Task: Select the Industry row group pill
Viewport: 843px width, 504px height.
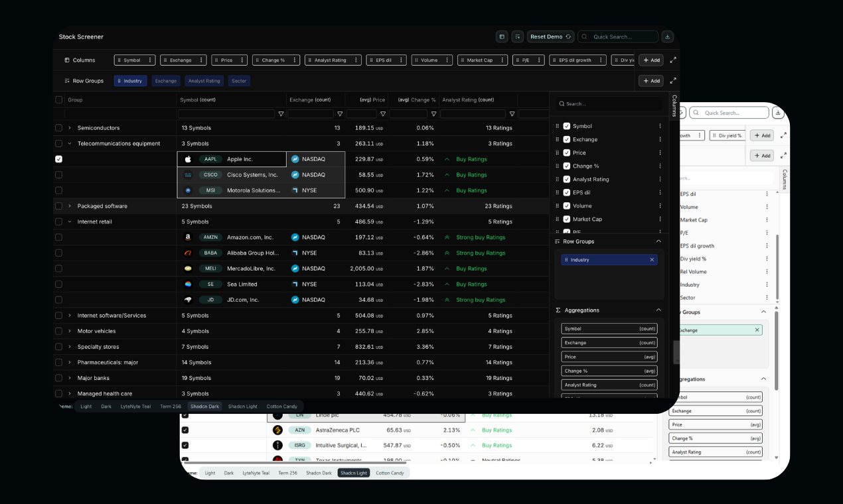Action: coord(130,81)
